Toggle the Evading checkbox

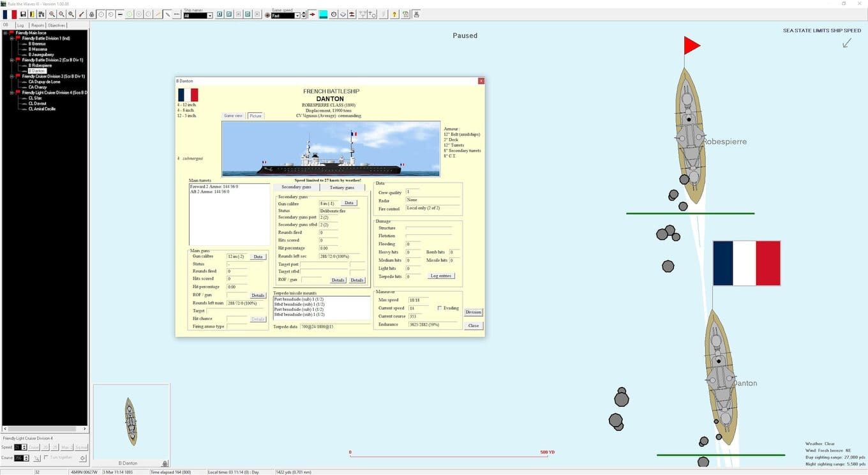[x=440, y=308]
